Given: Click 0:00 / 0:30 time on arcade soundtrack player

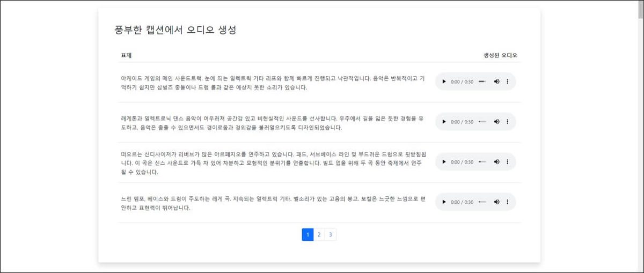Looking at the screenshot, I should 462,82.
